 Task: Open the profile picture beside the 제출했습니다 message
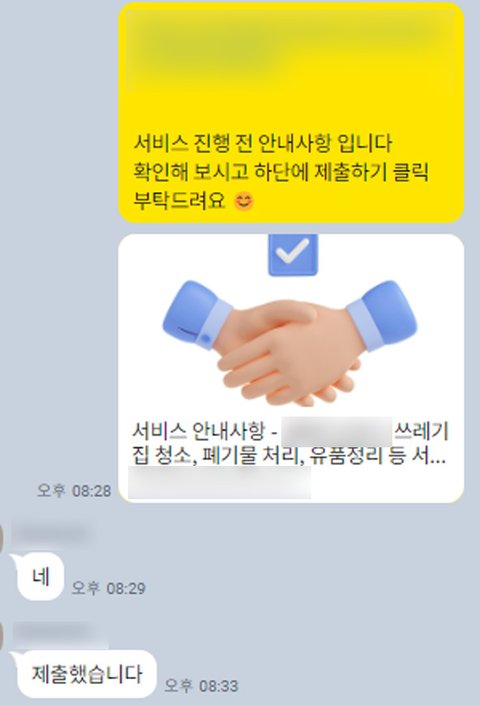click(x=2, y=636)
